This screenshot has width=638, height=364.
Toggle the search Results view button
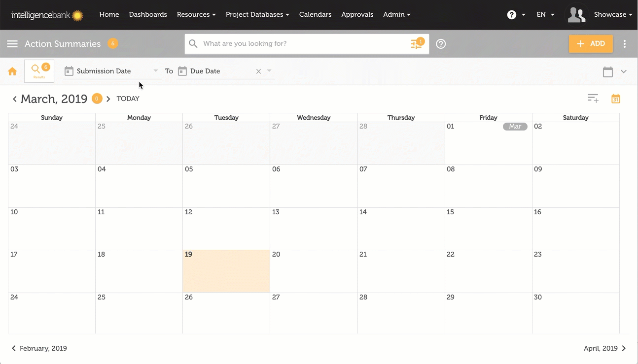click(39, 71)
